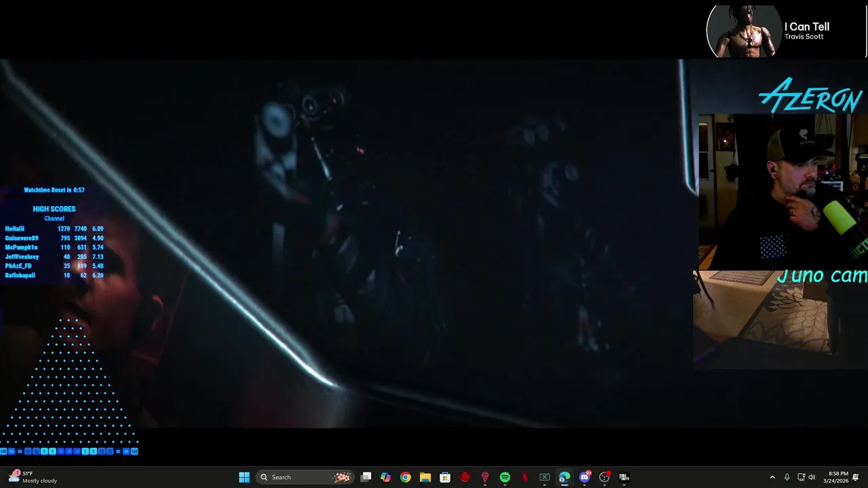Image resolution: width=868 pixels, height=488 pixels.
Task: Open OBS Studio from the taskbar
Action: pyautogui.click(x=604, y=477)
